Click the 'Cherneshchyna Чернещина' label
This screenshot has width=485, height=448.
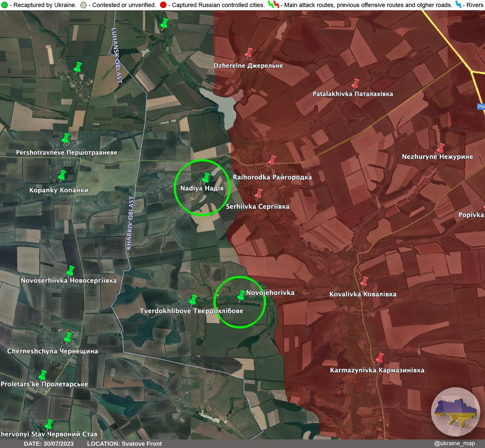pos(53,351)
